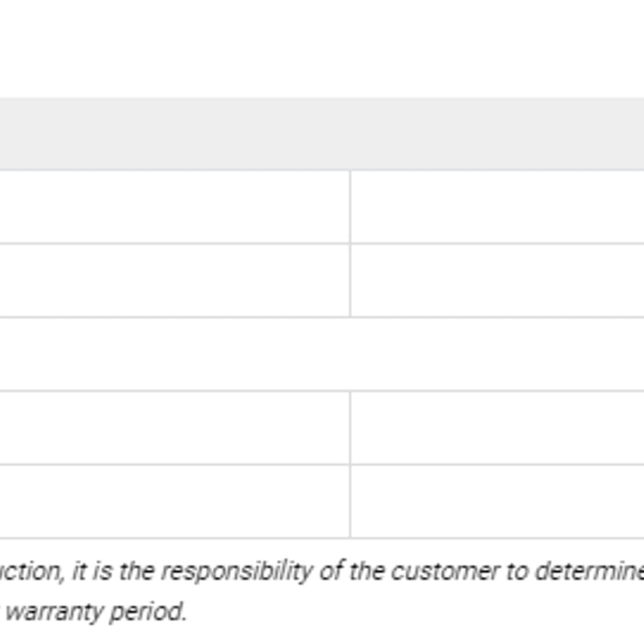Viewport: 644px width, 644px height.
Task: Click the column divider in the first row
Action: tap(350, 206)
